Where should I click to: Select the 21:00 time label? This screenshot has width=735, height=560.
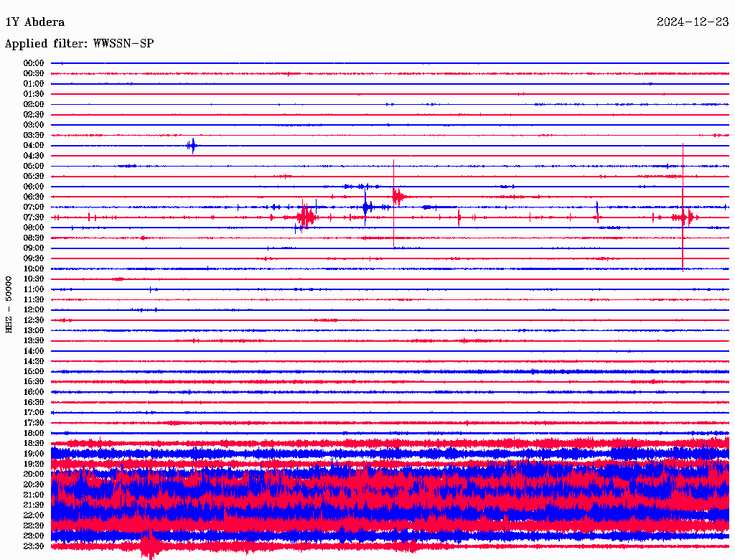[x=34, y=495]
